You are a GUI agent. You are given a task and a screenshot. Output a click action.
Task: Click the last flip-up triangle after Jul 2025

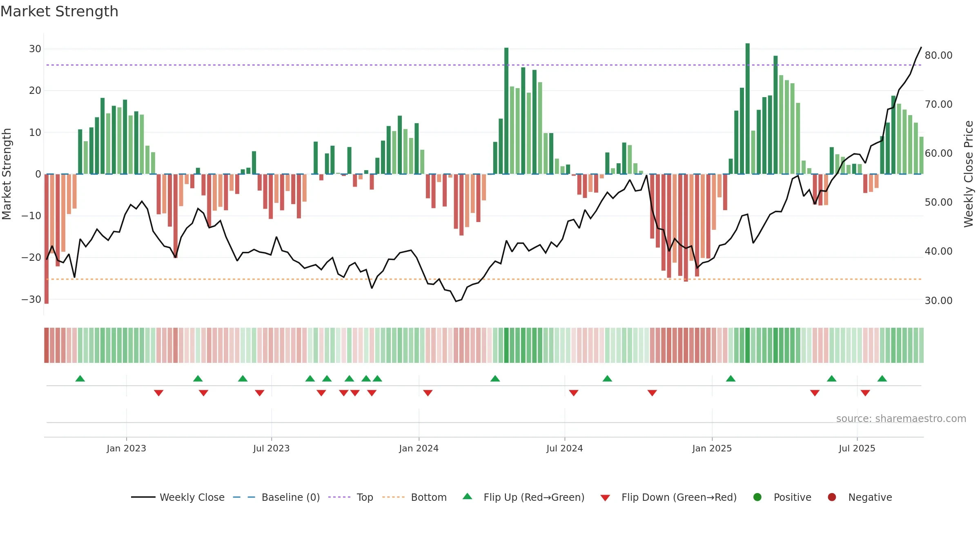[x=882, y=378]
